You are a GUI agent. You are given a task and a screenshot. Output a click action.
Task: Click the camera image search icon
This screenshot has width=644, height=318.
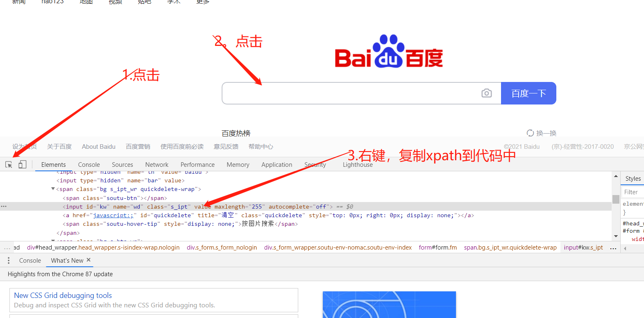486,93
